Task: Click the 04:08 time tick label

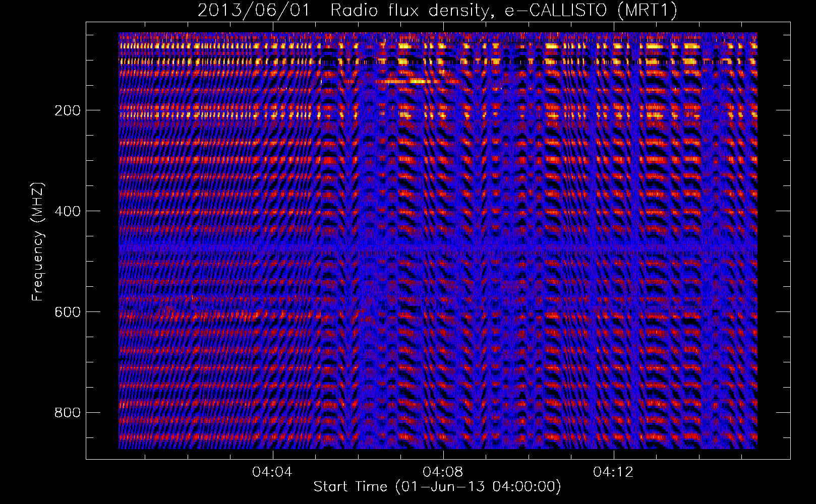Action: 443,472
